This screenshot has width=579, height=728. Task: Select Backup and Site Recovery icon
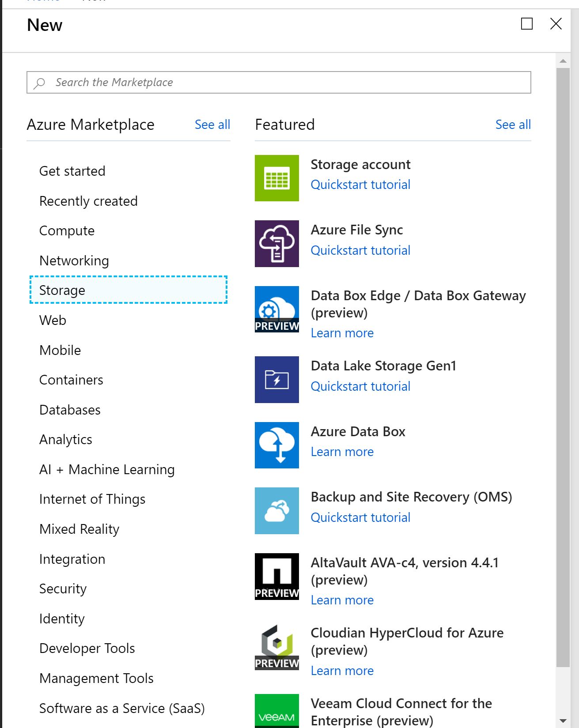(x=277, y=511)
